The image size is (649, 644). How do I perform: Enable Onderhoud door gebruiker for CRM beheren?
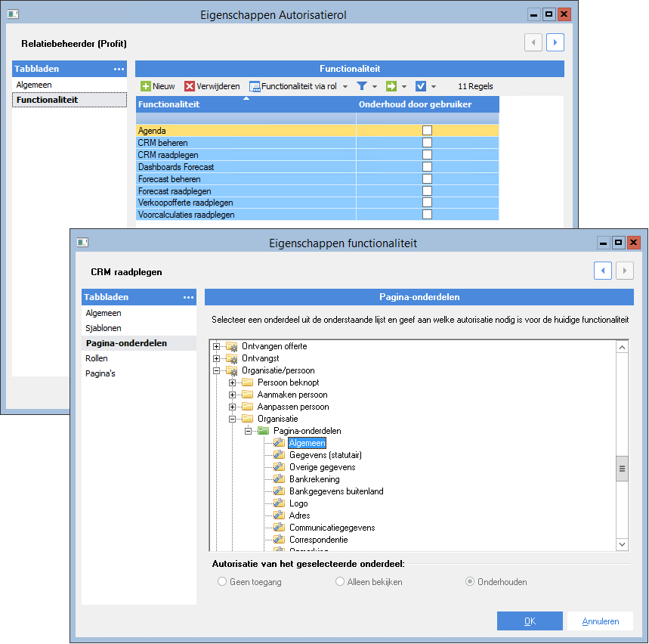(428, 142)
